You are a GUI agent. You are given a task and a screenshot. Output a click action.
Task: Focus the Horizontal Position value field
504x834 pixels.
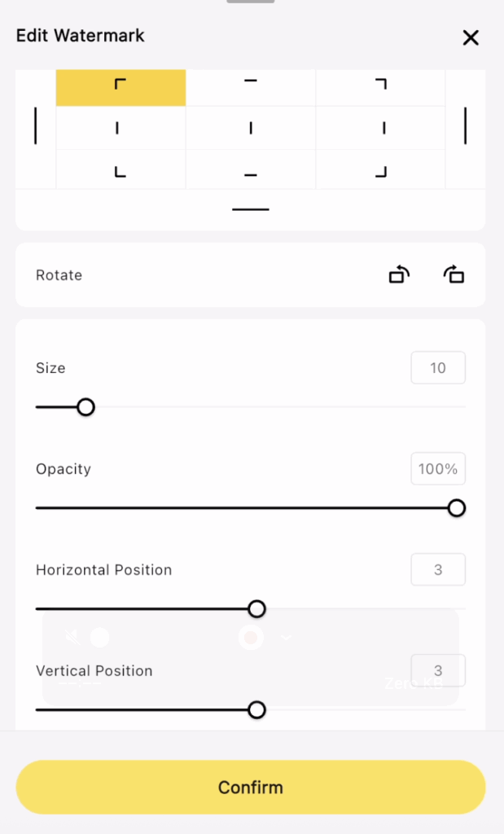pos(438,569)
